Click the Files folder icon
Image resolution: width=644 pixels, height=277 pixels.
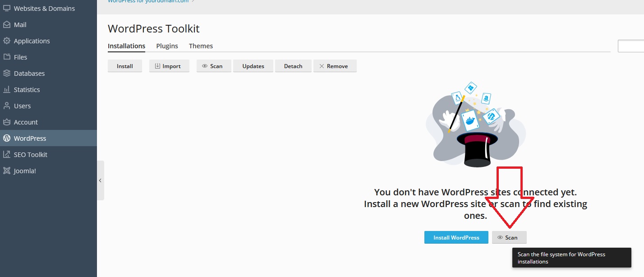[7, 57]
